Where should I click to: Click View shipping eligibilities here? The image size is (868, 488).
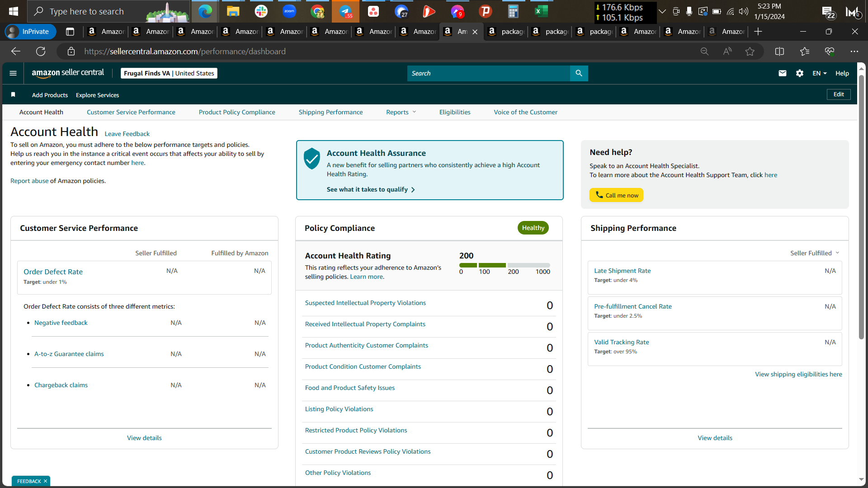click(798, 374)
